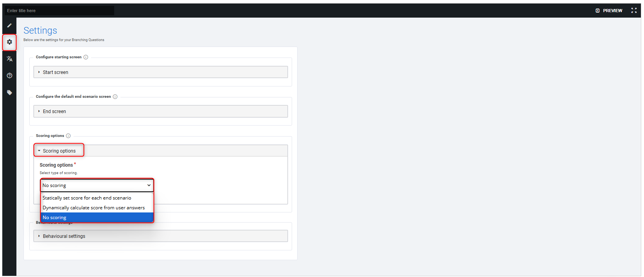This screenshot has height=277, width=644.
Task: Expand the Behavioural settings section
Action: (x=161, y=236)
